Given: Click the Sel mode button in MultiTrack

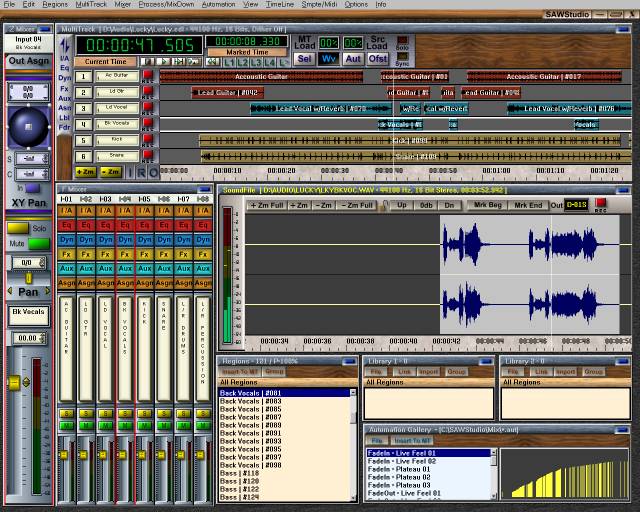Looking at the screenshot, I should [305, 59].
